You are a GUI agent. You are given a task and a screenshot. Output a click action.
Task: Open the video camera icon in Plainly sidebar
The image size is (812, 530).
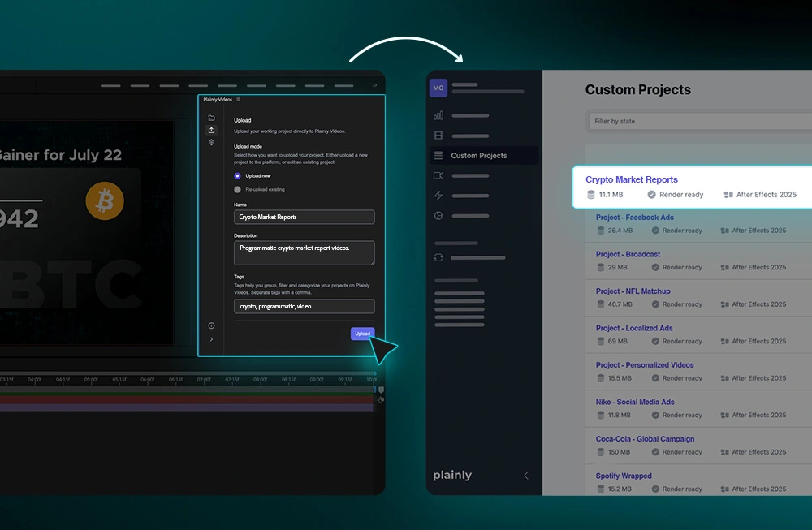[x=438, y=175]
